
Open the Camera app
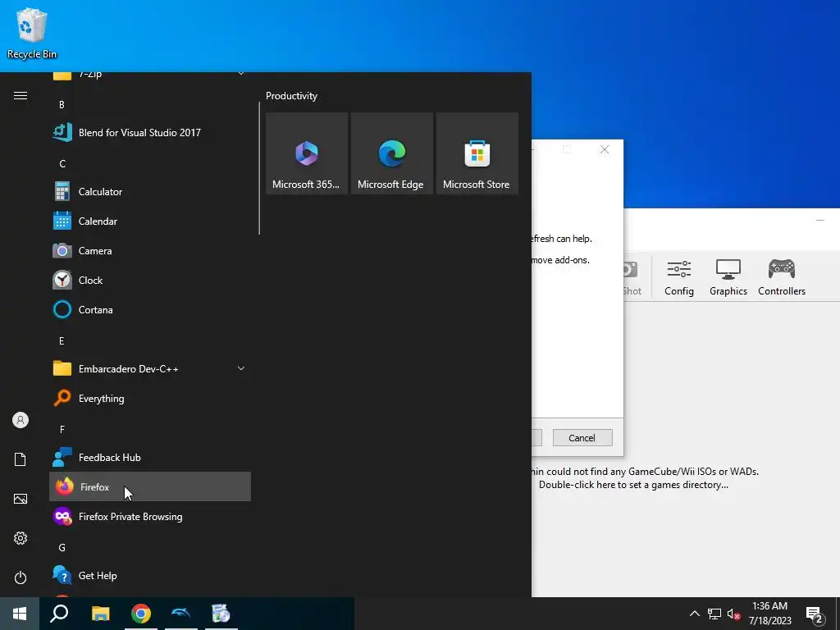pos(150,250)
